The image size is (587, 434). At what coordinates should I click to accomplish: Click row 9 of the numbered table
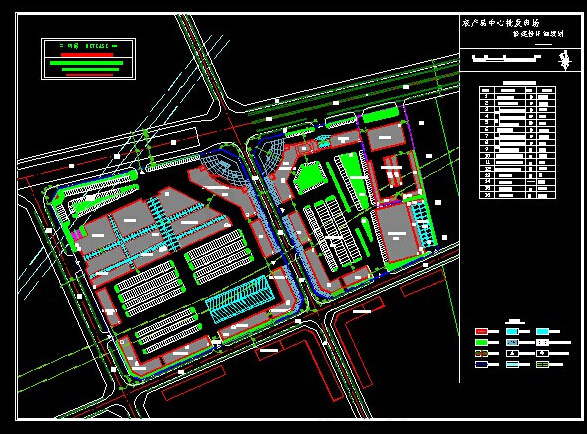pos(517,149)
